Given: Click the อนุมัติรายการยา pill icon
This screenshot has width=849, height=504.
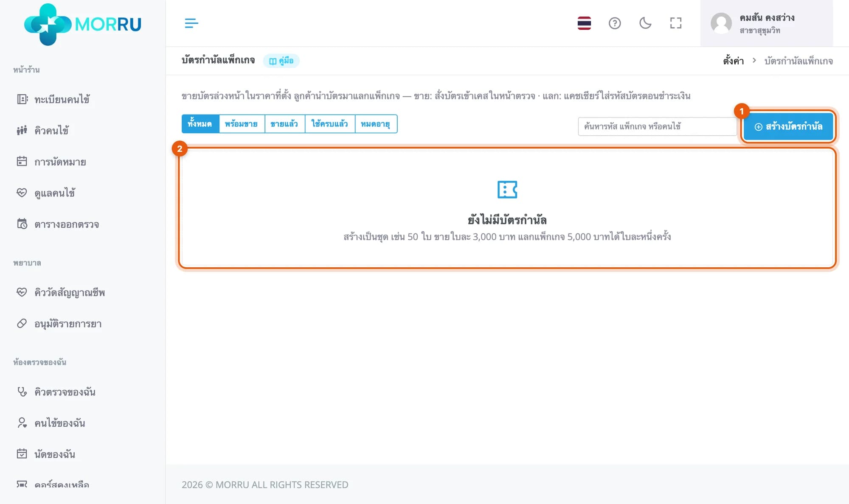Looking at the screenshot, I should (22, 324).
